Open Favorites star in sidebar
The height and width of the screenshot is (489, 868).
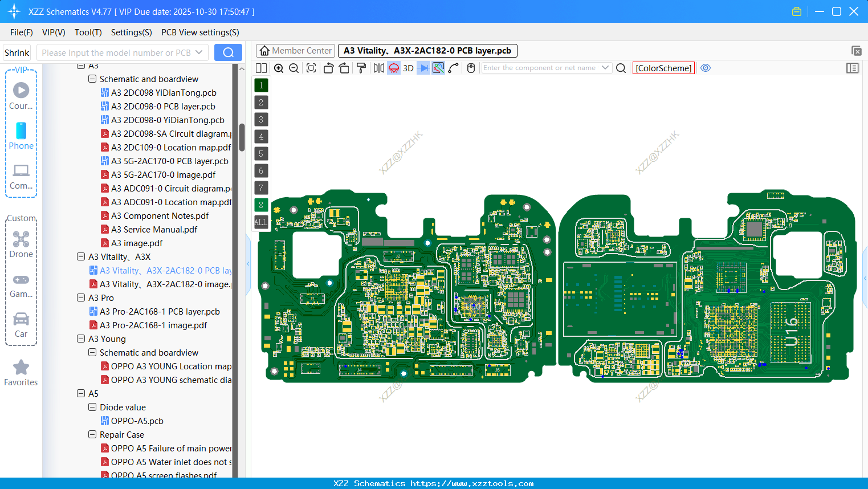coord(21,373)
